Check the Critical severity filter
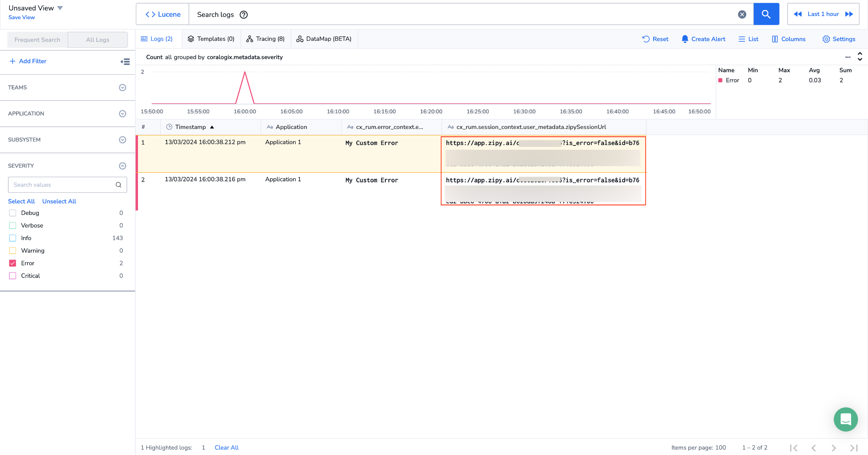868x455 pixels. [x=13, y=276]
